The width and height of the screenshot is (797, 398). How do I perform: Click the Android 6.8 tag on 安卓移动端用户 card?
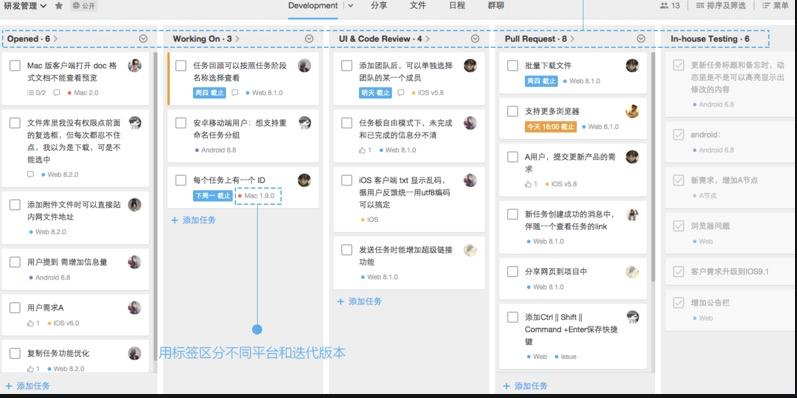[216, 150]
